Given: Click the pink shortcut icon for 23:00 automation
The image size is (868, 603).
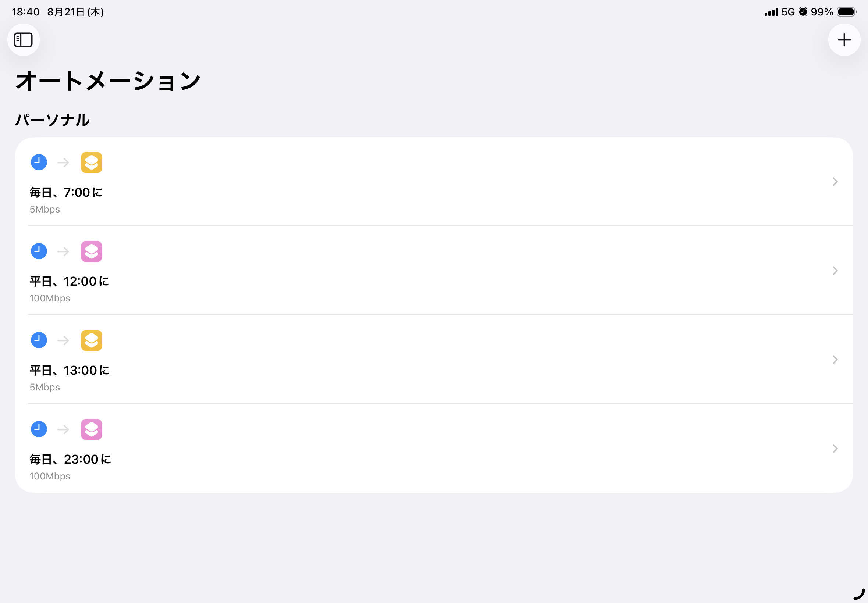Looking at the screenshot, I should coord(92,429).
